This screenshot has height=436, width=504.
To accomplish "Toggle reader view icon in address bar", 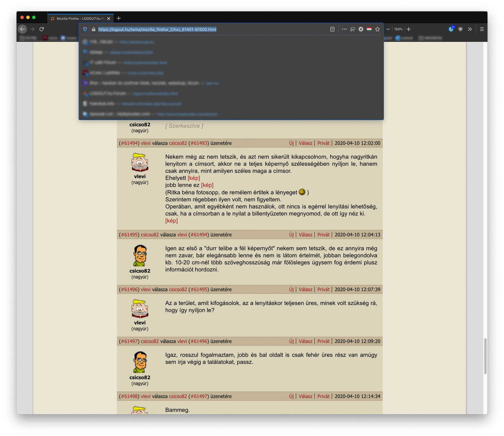I will click(332, 29).
